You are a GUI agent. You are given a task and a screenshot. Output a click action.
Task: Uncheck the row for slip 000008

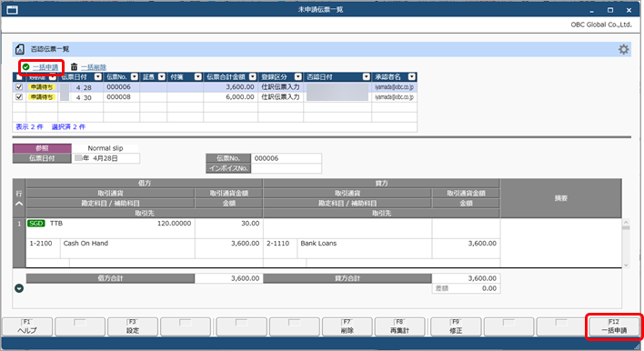click(19, 97)
